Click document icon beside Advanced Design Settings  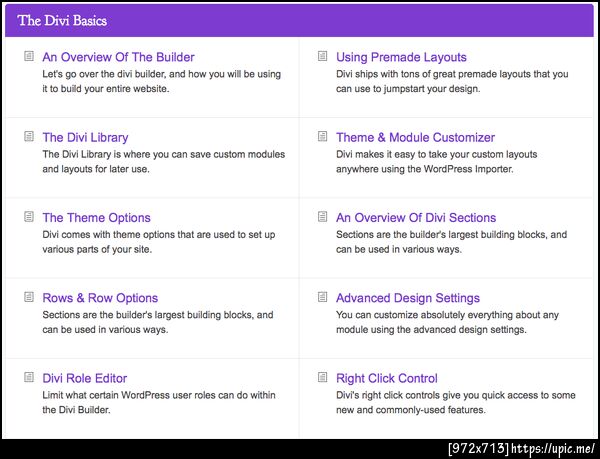click(323, 297)
